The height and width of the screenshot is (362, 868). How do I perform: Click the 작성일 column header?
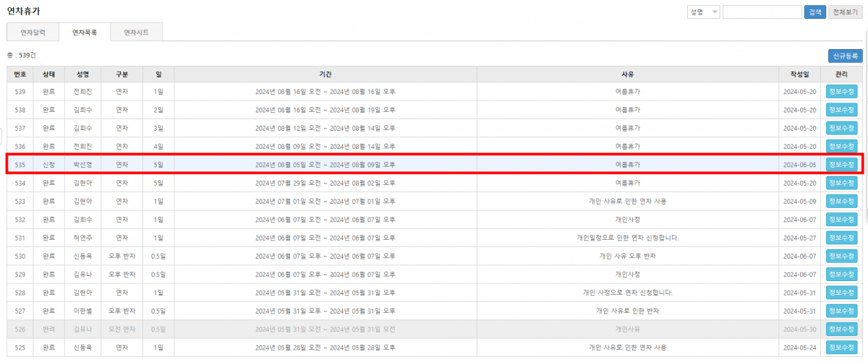pyautogui.click(x=799, y=74)
